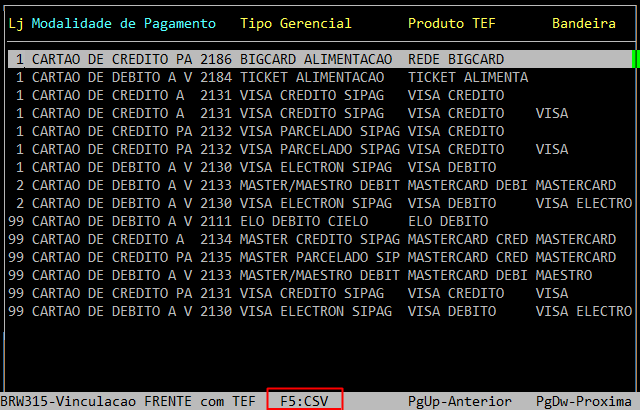Click the BRW315-Vinculacao FRENTE com TEF title
This screenshot has width=640, height=410.
tap(128, 401)
